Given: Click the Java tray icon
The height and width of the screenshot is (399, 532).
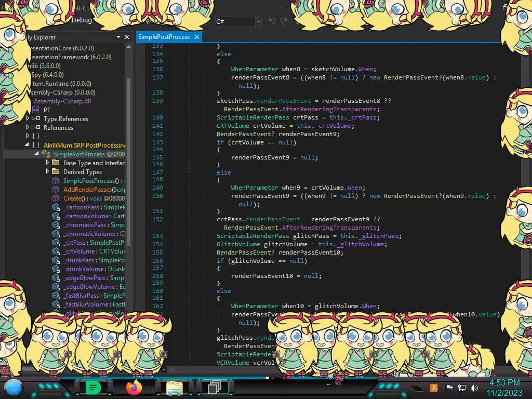Looking at the screenshot, I should point(434,388).
